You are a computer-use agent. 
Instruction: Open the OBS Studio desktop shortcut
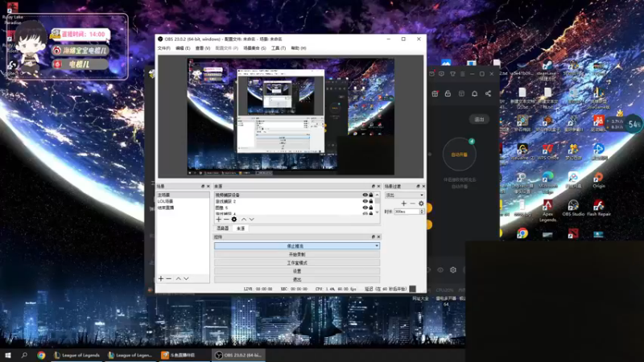[x=573, y=208]
